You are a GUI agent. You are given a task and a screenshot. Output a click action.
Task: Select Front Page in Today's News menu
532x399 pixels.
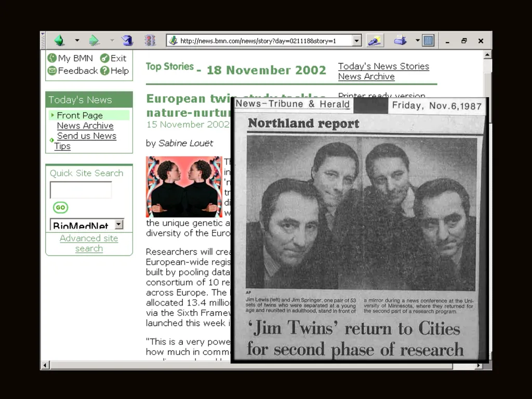79,115
